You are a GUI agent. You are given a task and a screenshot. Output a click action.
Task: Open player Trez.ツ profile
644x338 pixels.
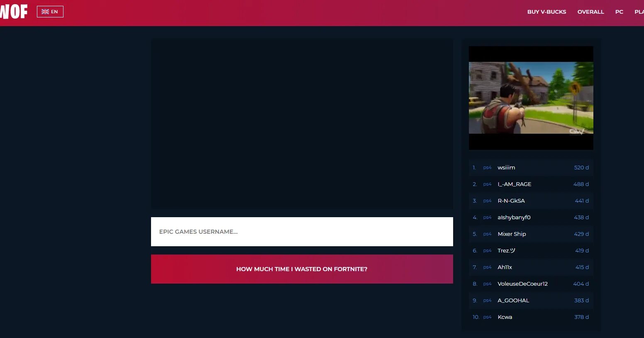[506, 251]
